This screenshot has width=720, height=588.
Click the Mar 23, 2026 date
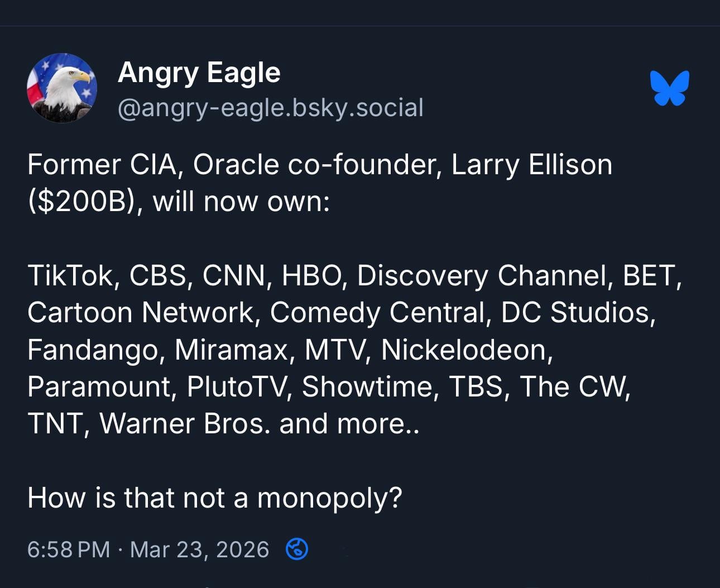point(199,550)
